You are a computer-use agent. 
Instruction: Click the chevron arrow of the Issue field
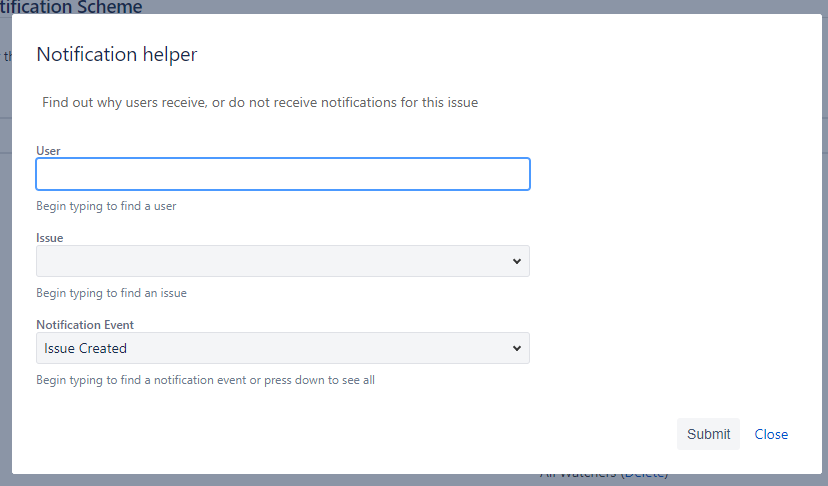(x=517, y=261)
